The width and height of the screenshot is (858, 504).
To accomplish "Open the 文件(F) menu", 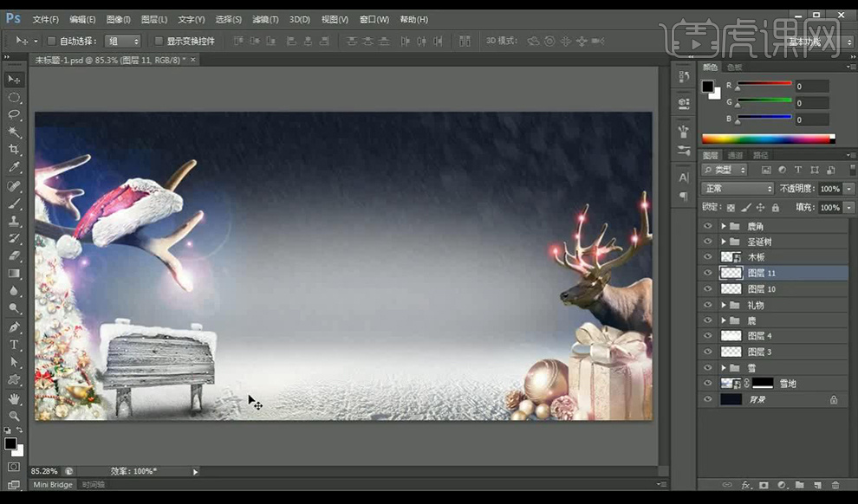I will 45,20.
